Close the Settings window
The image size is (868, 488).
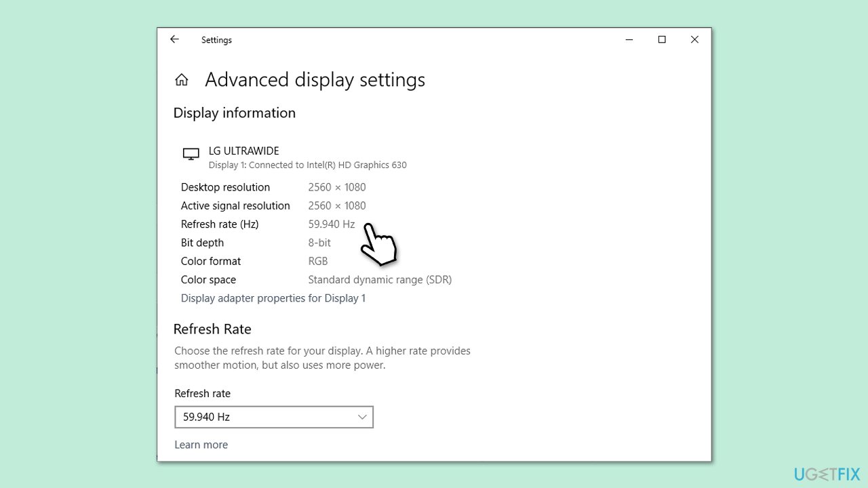tap(694, 40)
